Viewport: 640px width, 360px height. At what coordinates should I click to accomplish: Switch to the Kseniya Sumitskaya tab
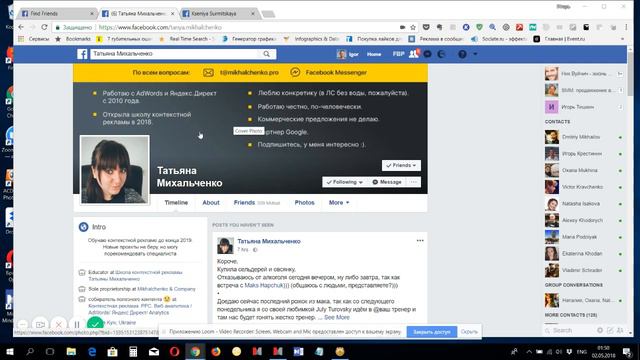point(218,13)
